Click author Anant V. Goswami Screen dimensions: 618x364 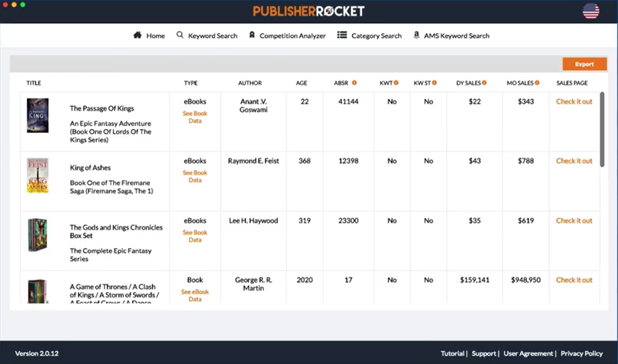[x=254, y=106]
